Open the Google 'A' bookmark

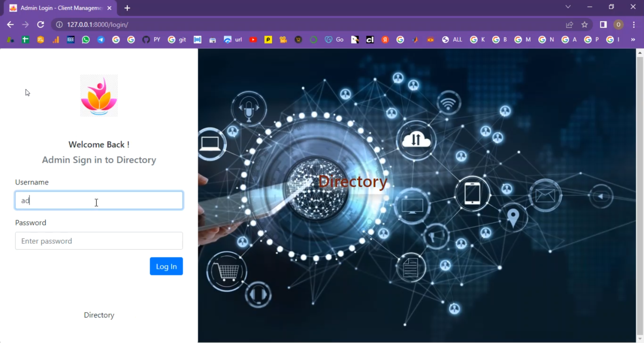click(569, 39)
